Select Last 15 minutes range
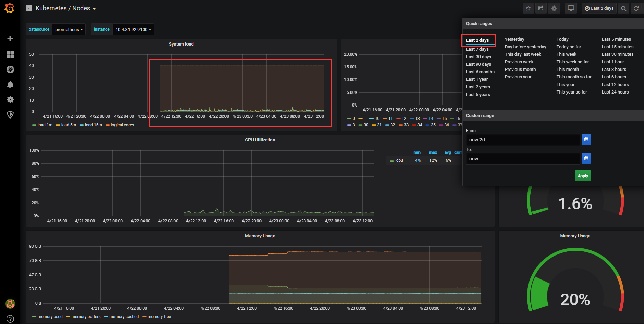 click(617, 47)
